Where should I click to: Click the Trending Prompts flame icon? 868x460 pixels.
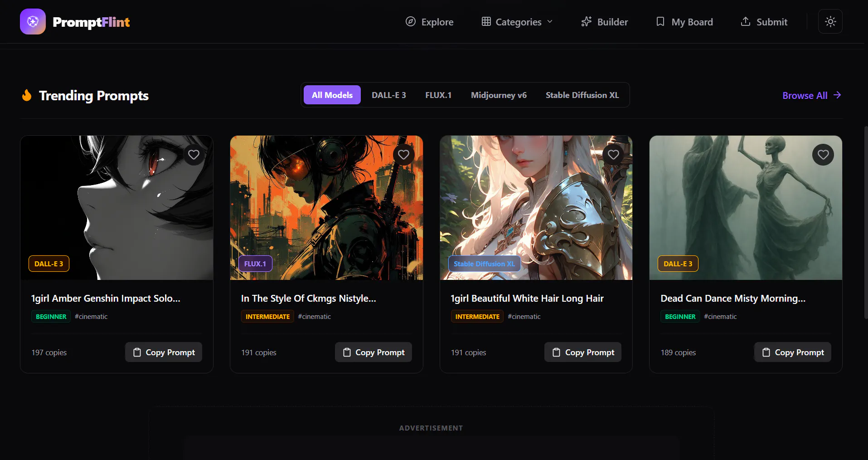click(27, 95)
